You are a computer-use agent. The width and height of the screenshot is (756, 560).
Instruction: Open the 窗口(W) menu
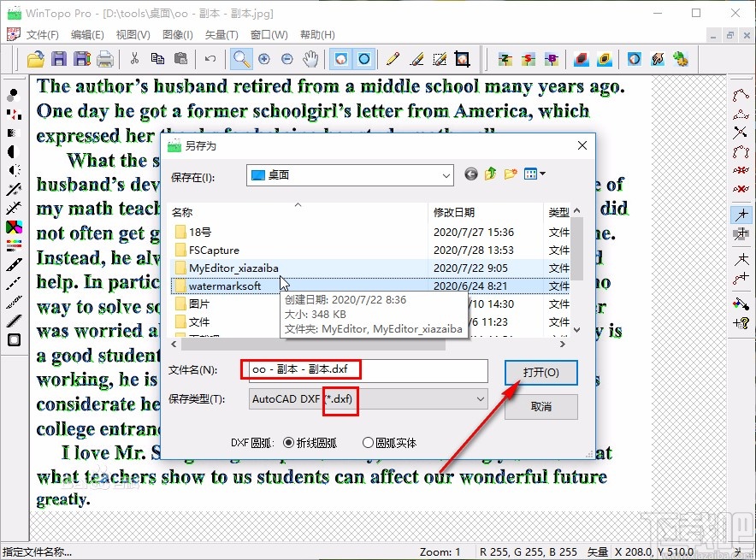269,35
